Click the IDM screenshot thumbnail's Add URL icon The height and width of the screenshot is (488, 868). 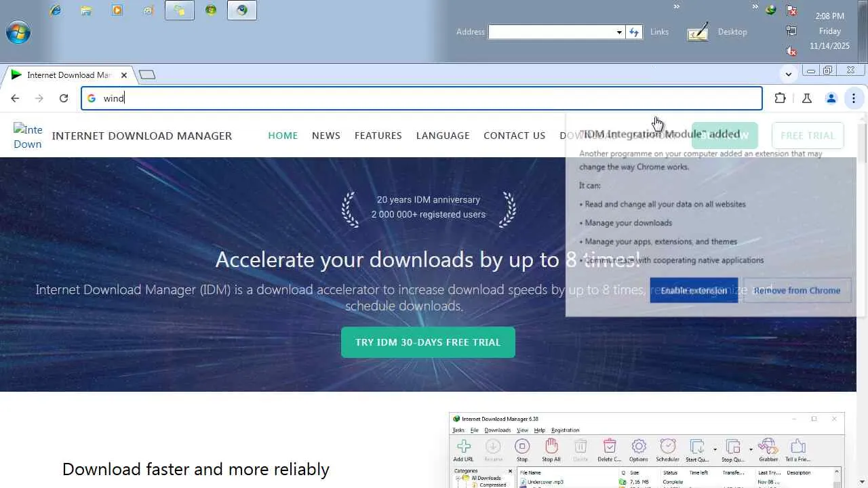click(464, 450)
